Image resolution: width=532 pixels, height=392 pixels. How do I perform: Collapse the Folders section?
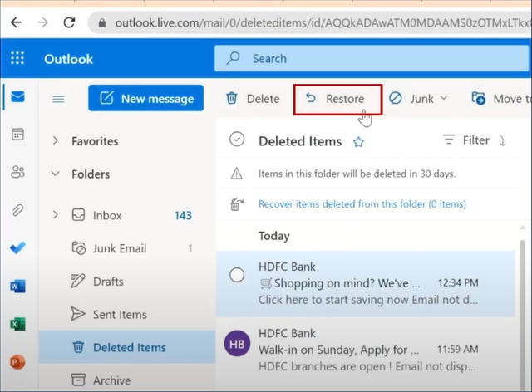coord(56,174)
